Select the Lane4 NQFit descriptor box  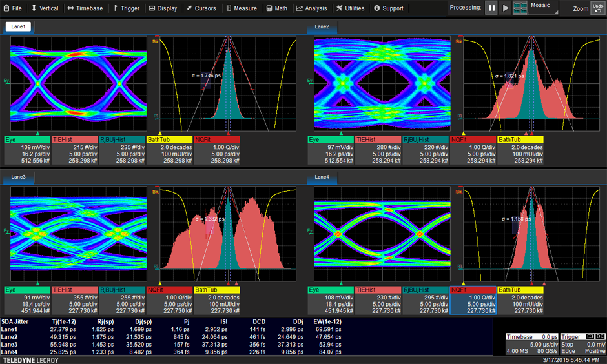pyautogui.click(x=473, y=301)
